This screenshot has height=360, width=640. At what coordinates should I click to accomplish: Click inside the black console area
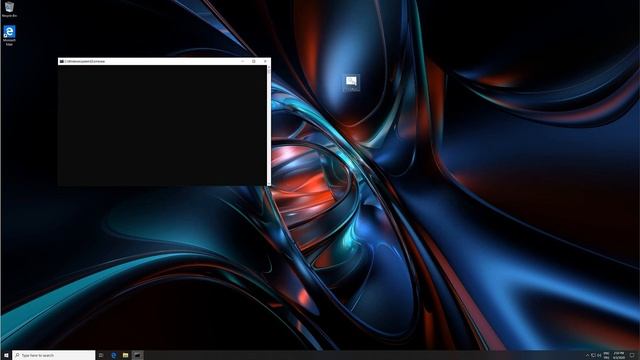(162, 125)
